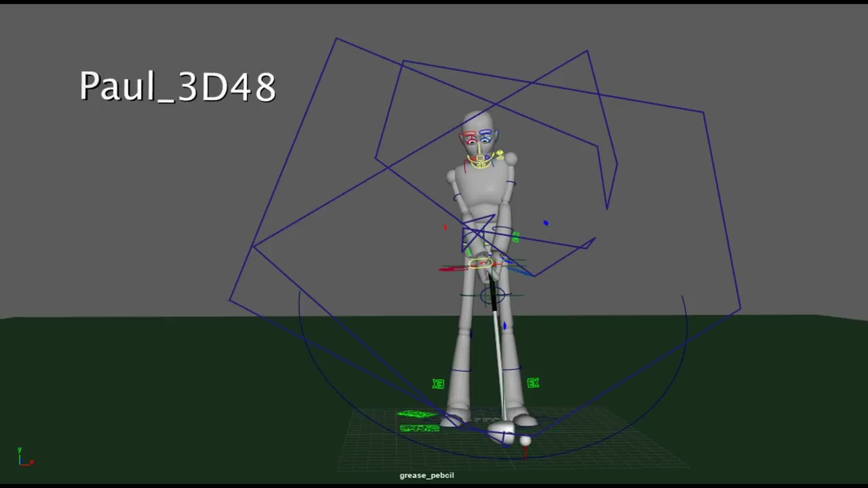
Task: Click the red diamond elbow pole vector
Action: (445, 227)
